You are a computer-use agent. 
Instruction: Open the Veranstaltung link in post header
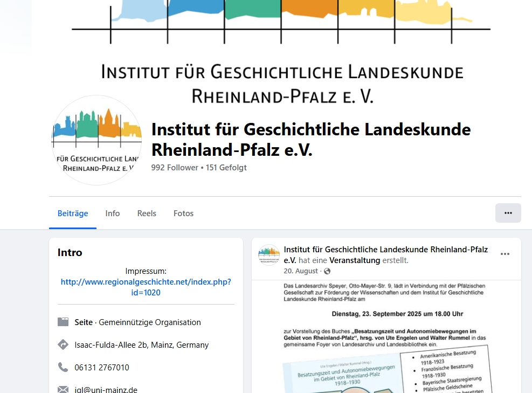(x=355, y=260)
